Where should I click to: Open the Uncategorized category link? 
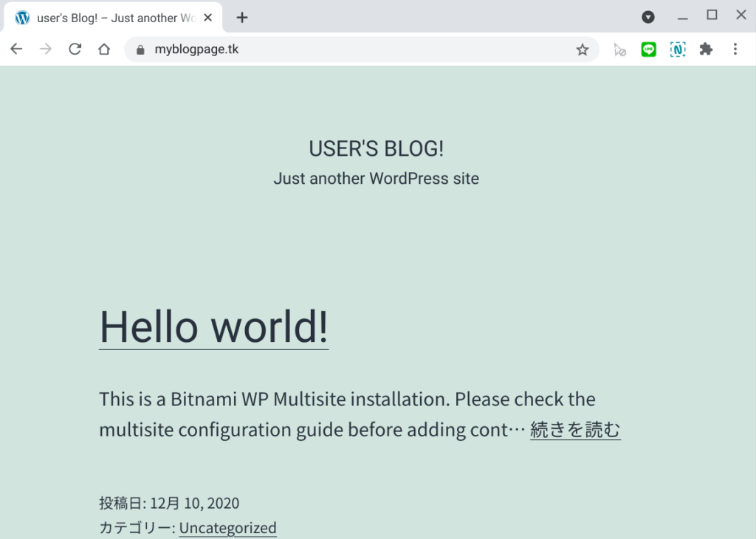227,528
